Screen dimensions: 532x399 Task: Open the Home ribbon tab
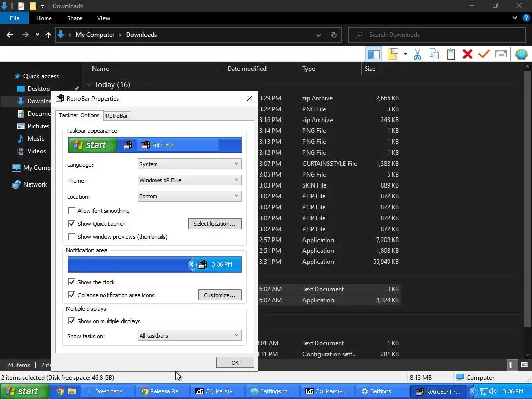click(x=44, y=18)
